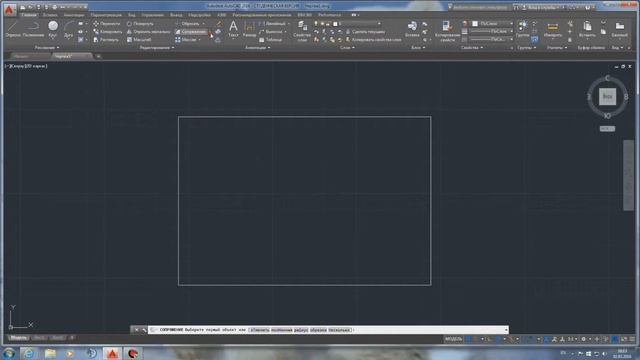Screen dimensions: 640x360
Task: Switch to the Параметризация ribbon tab
Action: point(106,15)
